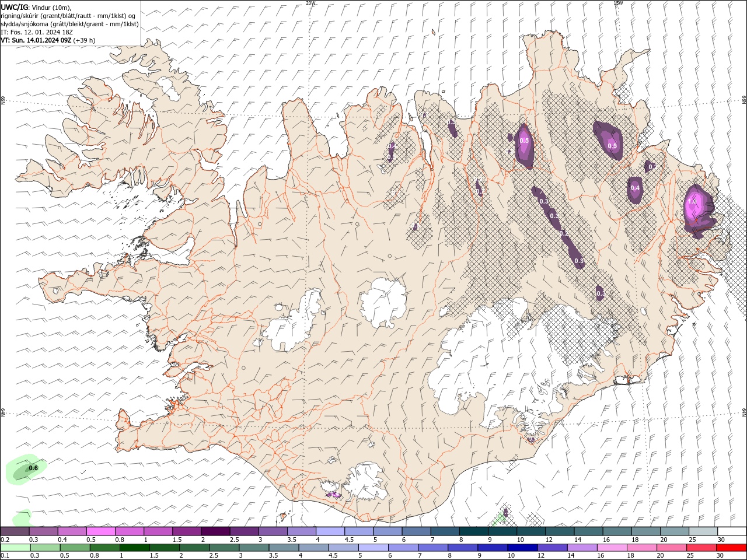This screenshot has height=560, width=747.
Task: Click the palest green 0.1 swatch in lower scale
Action: click(15, 548)
